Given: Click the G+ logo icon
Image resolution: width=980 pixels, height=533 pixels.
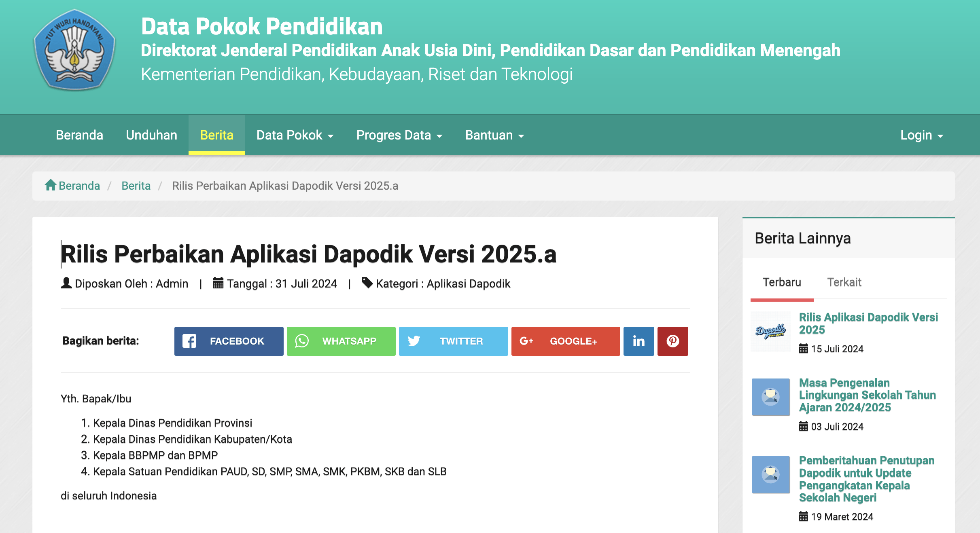Looking at the screenshot, I should click(526, 341).
